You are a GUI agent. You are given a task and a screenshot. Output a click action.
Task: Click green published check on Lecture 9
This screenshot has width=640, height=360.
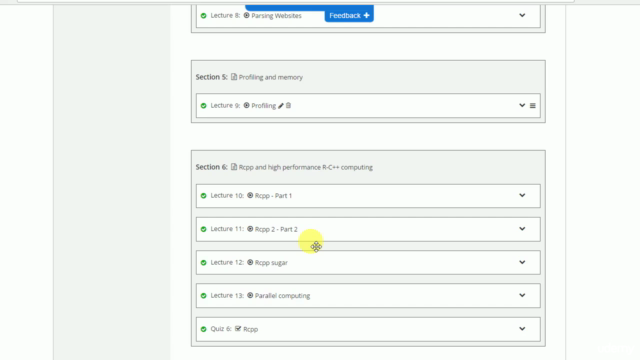click(x=204, y=106)
